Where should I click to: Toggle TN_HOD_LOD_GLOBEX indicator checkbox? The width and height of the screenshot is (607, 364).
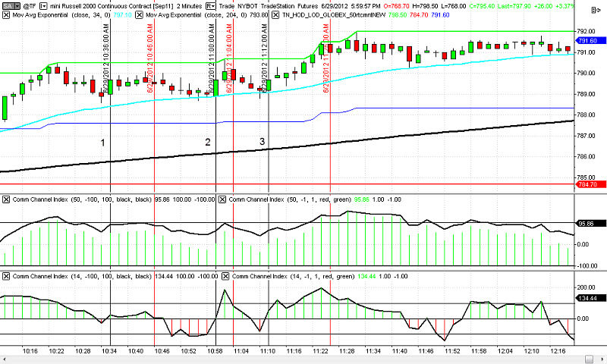point(275,15)
